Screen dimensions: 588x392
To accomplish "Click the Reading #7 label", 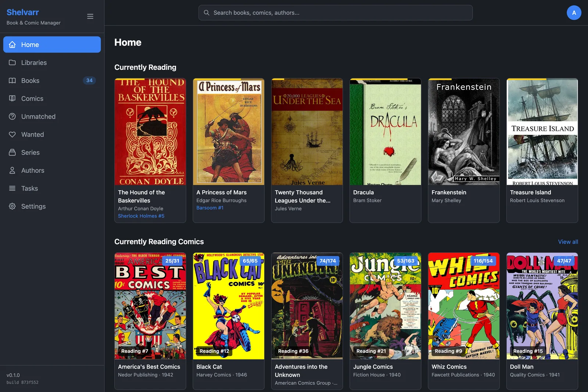I will pyautogui.click(x=135, y=351).
